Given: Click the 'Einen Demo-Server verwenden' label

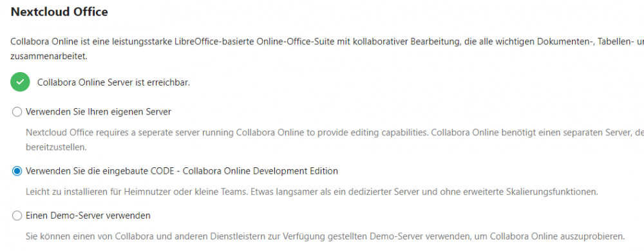Looking at the screenshot, I should pyautogui.click(x=88, y=216).
